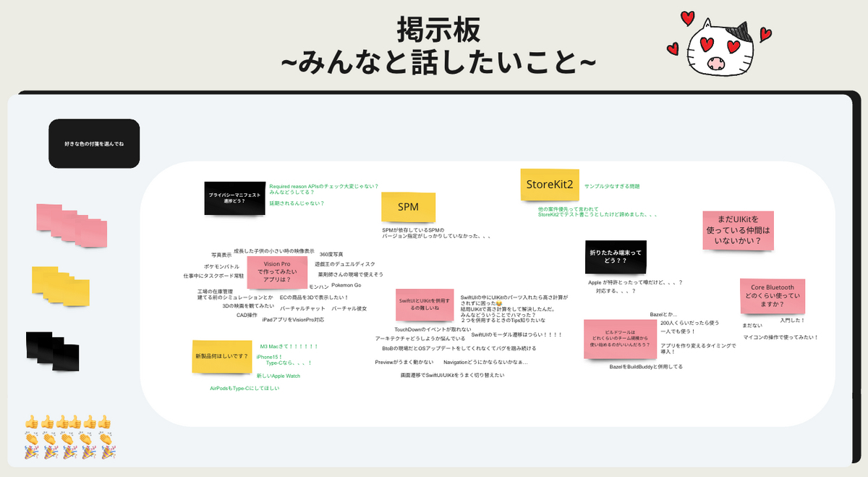Select the '遊戯王のデュエルディスク' text
Image resolution: width=868 pixels, height=477 pixels.
pyautogui.click(x=345, y=264)
